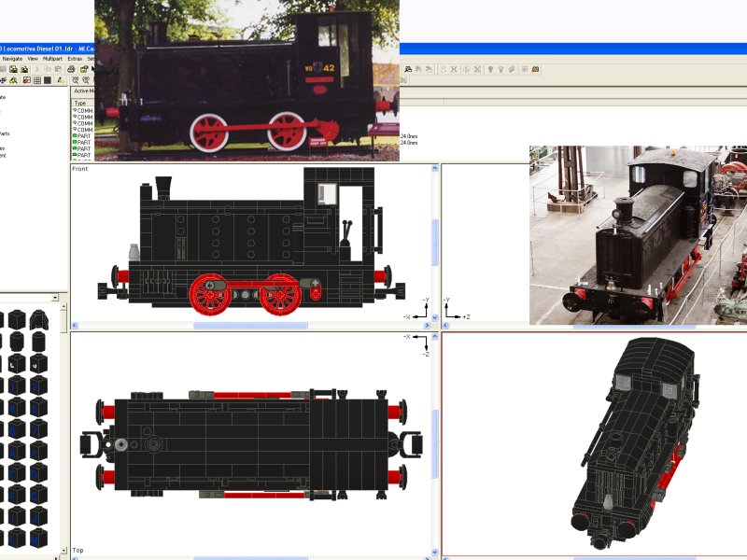Click the greyed Cut scissors icon
This screenshot has width=747, height=560.
[x=37, y=69]
